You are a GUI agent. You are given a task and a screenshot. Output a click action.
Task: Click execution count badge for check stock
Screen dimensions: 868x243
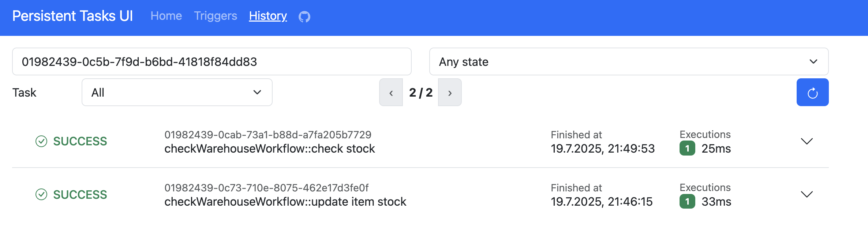687,149
